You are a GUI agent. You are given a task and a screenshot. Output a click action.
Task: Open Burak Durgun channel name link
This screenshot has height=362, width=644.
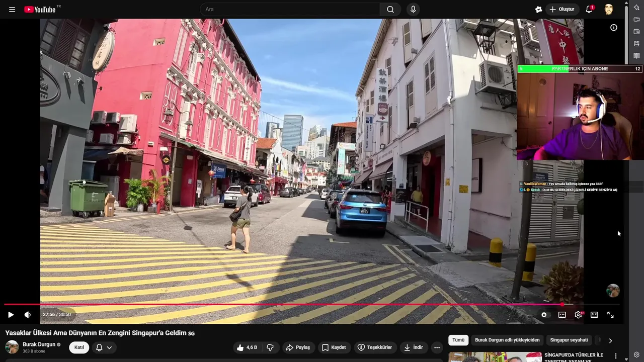pyautogui.click(x=39, y=344)
